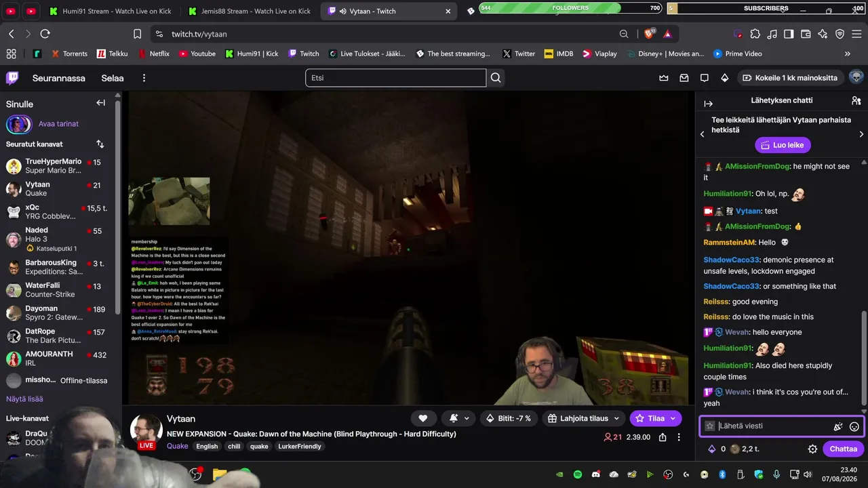
Task: Select the Vytaan - Twitch tab
Action: pyautogui.click(x=389, y=11)
